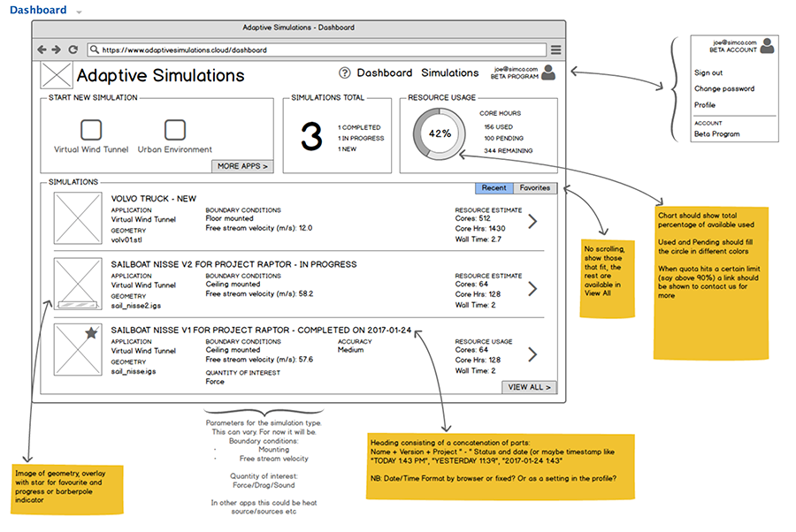Click the '344 REMAINING' core hours value
The width and height of the screenshot is (796, 532).
pyautogui.click(x=509, y=150)
